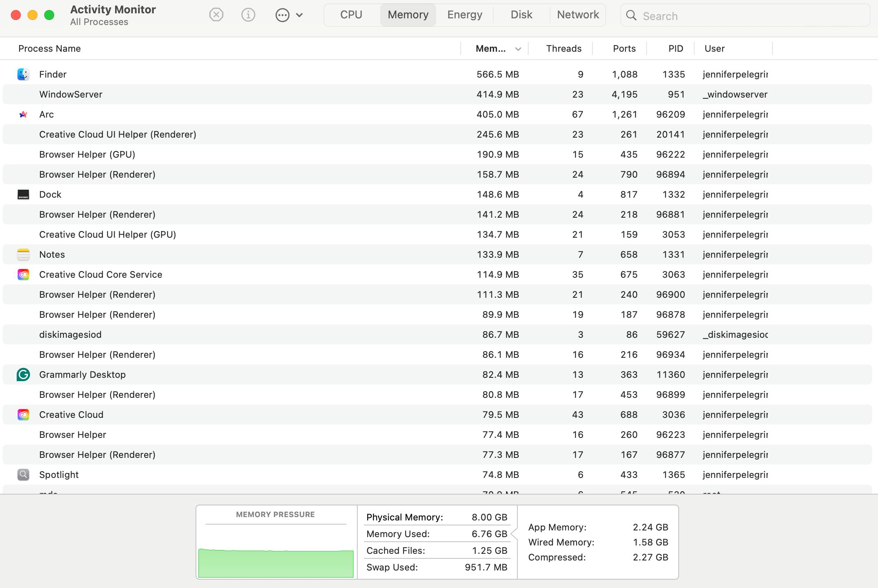Click the quit process (X) icon

(216, 15)
